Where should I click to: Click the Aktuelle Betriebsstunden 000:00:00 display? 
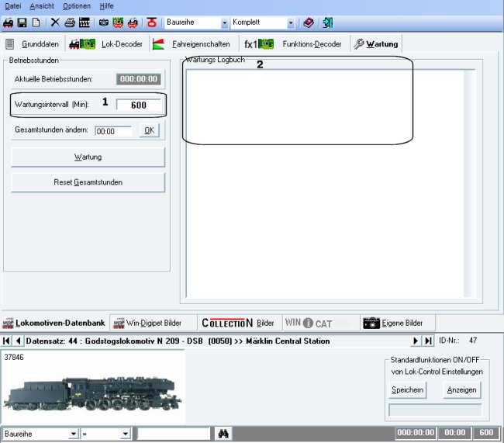click(x=139, y=79)
